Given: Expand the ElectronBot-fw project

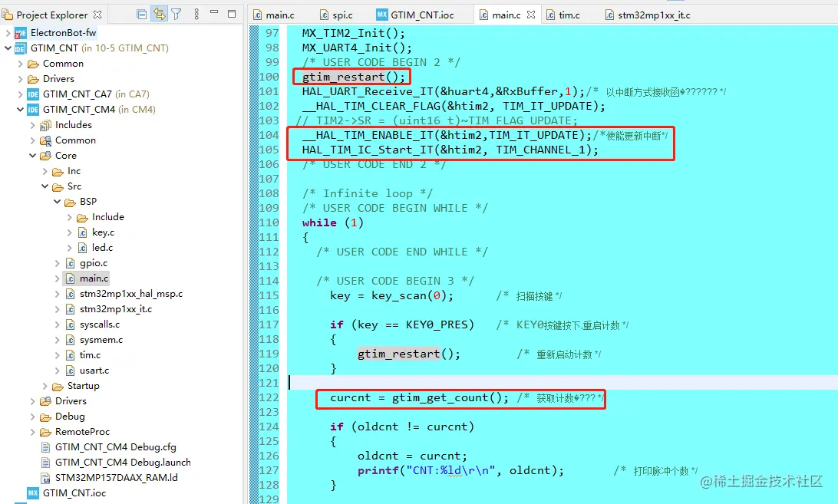Looking at the screenshot, I should click(x=8, y=33).
